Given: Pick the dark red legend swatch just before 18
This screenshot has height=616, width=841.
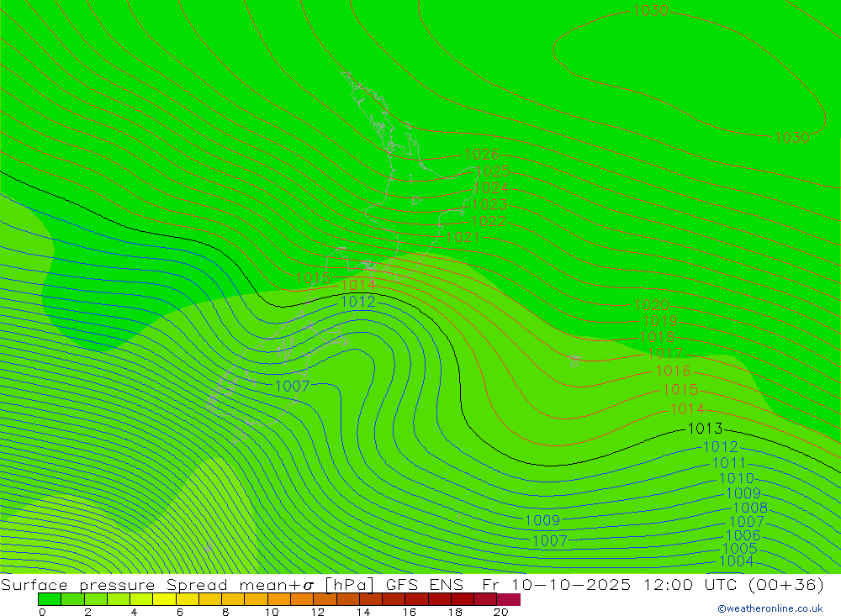Looking at the screenshot, I should (x=440, y=599).
